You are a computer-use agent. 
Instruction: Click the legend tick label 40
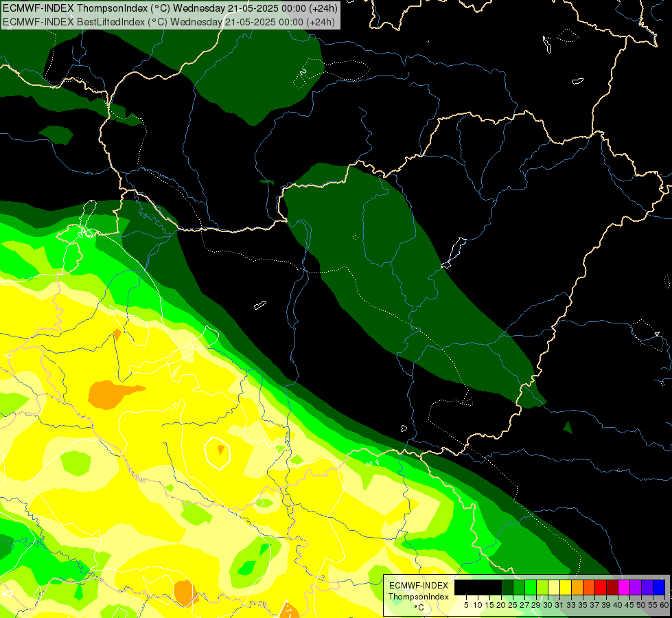click(618, 605)
